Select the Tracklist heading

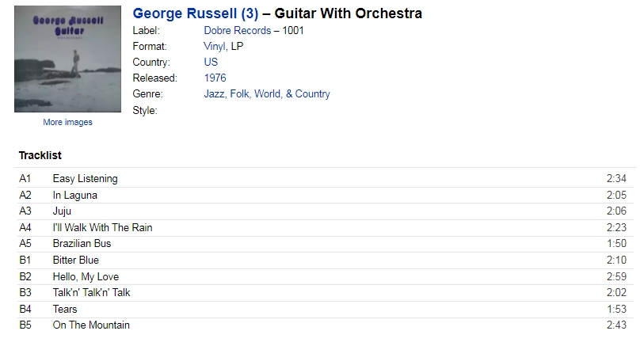(x=40, y=155)
